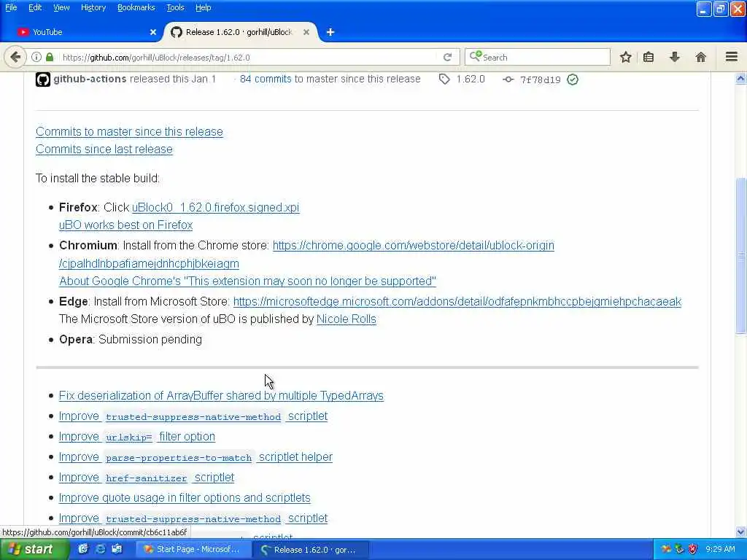Click the search magnifier icon
Screen dimensions: 747x560
tap(476, 57)
